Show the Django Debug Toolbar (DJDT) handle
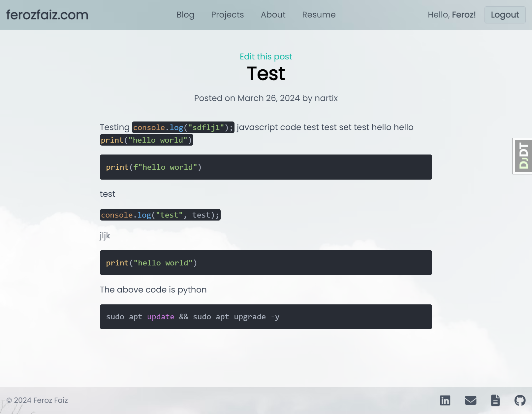532x414 pixels. tap(522, 156)
